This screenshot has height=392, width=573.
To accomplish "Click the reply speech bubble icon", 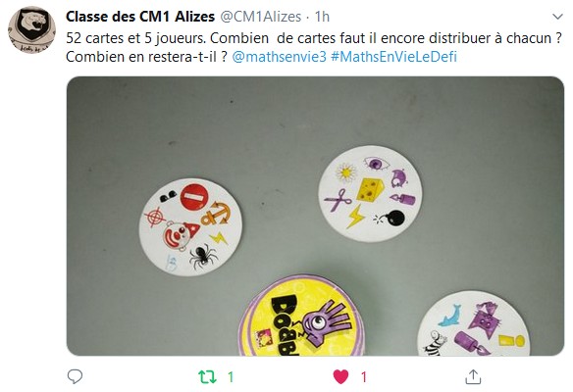I will point(75,376).
